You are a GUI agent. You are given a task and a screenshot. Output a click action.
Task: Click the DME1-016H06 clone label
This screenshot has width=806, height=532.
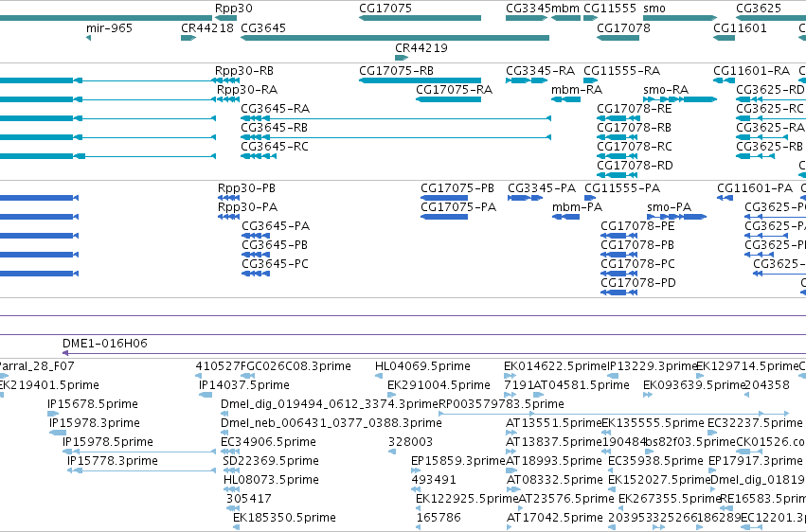tap(105, 343)
